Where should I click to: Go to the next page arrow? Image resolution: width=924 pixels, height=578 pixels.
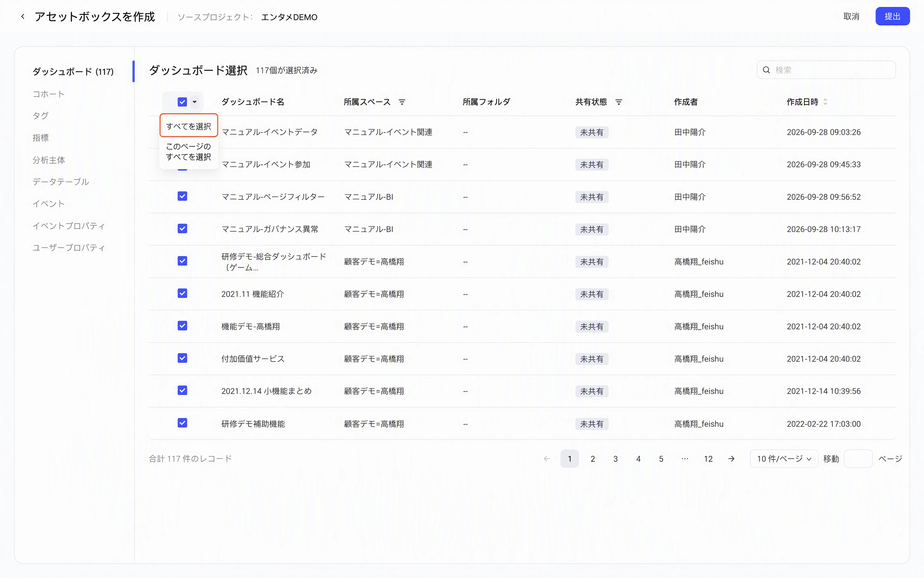pos(731,459)
